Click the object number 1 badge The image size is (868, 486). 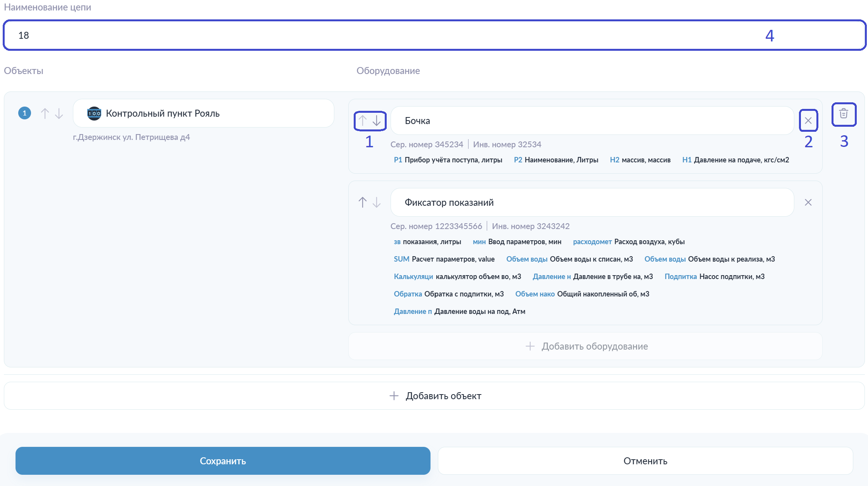[24, 113]
